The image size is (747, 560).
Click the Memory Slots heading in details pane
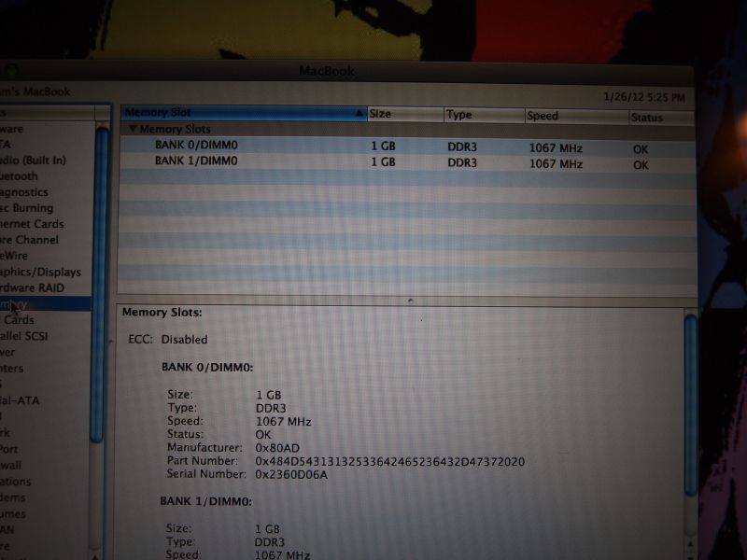pyautogui.click(x=162, y=313)
